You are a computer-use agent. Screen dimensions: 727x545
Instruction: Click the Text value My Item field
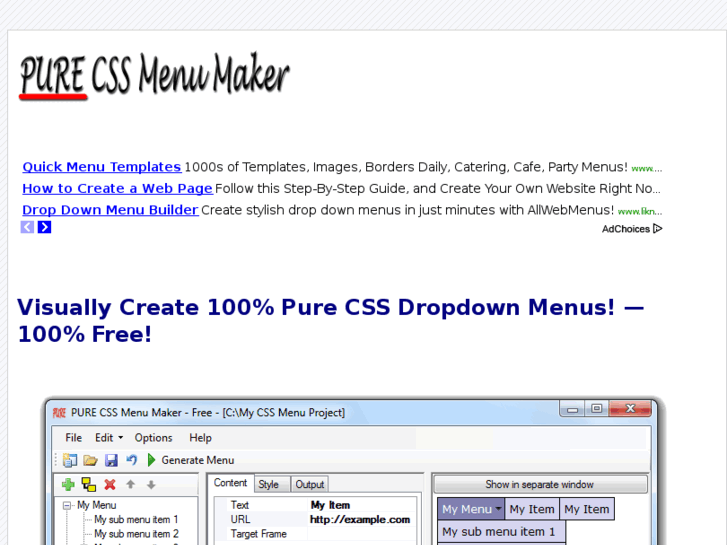362,505
